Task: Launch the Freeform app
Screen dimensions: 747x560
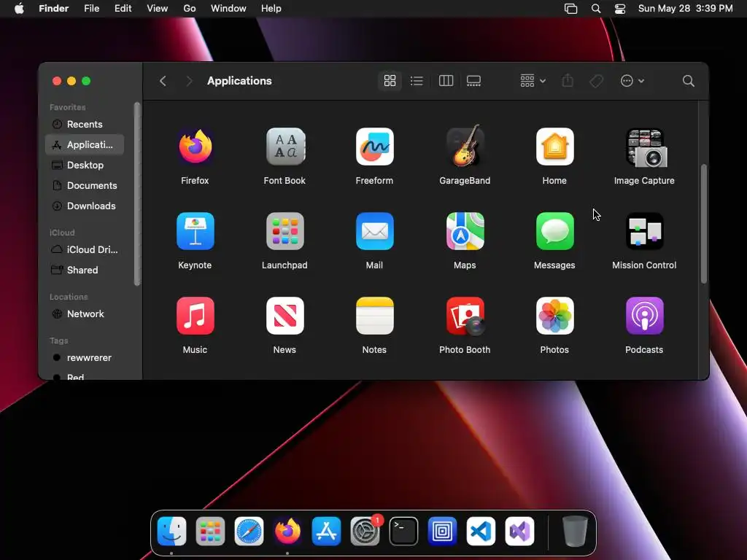Action: (374, 147)
